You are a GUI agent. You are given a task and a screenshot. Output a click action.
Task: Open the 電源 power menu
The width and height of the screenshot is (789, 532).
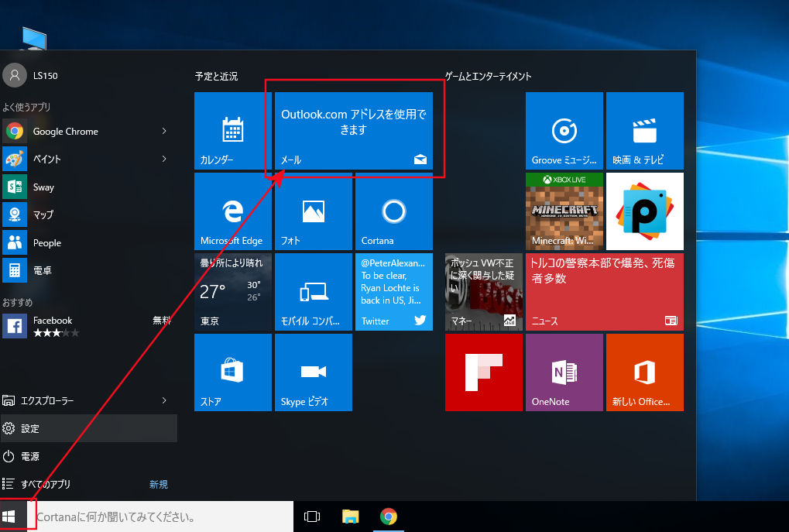[x=88, y=457]
